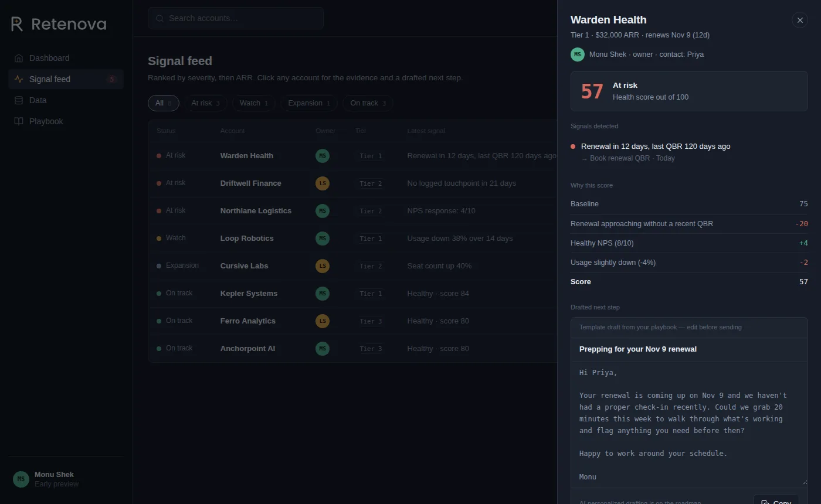
Task: Open the Loop Robotics account
Action: click(x=247, y=239)
